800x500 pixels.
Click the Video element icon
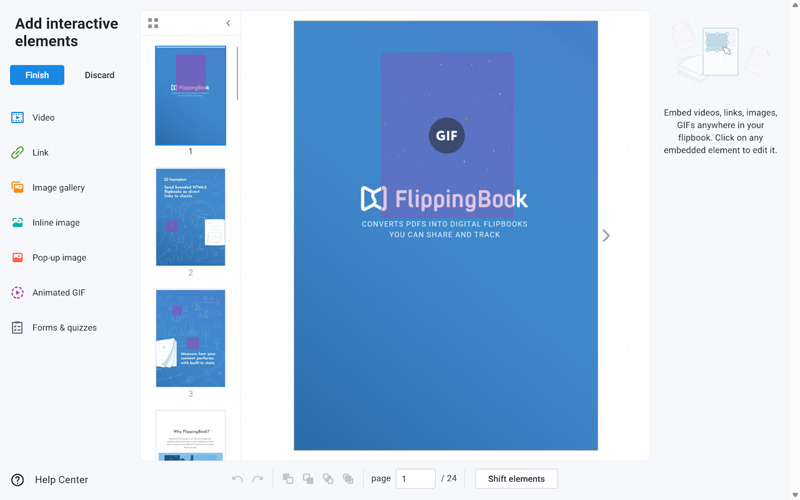click(x=17, y=118)
